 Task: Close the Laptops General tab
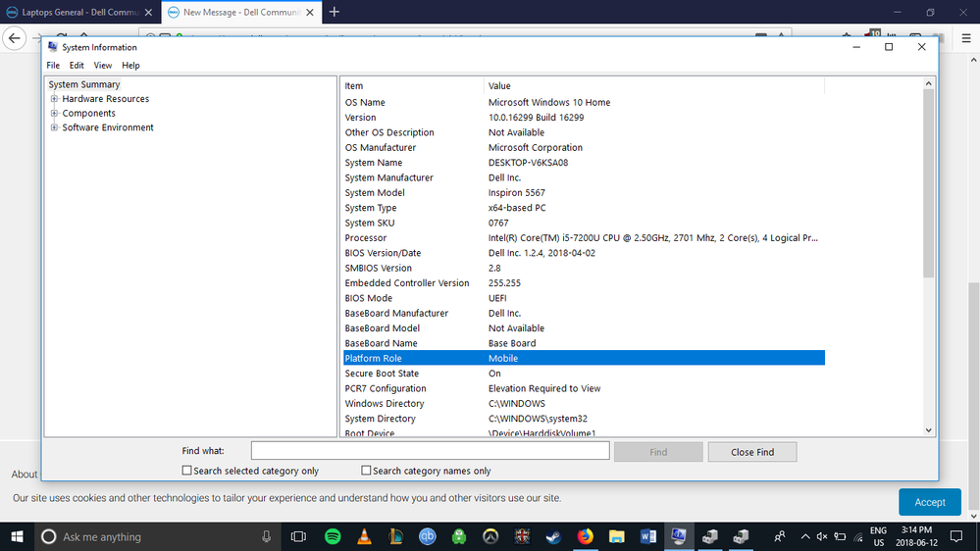(x=148, y=12)
